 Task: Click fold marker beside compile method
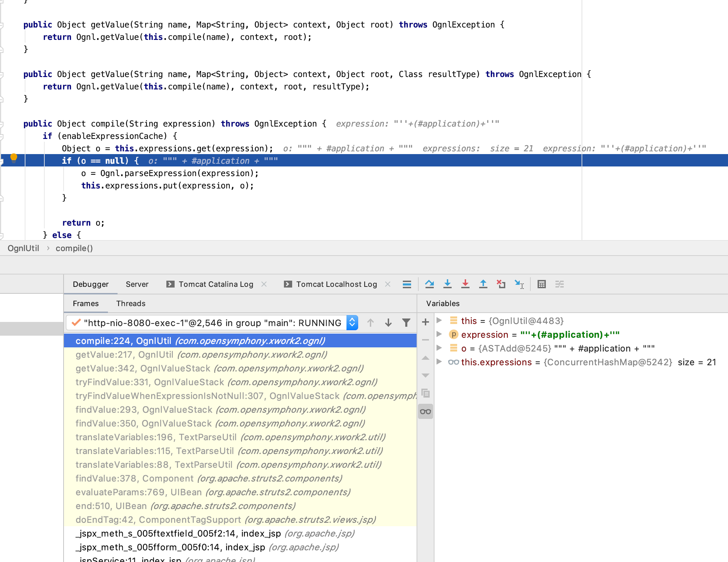(x=2, y=124)
